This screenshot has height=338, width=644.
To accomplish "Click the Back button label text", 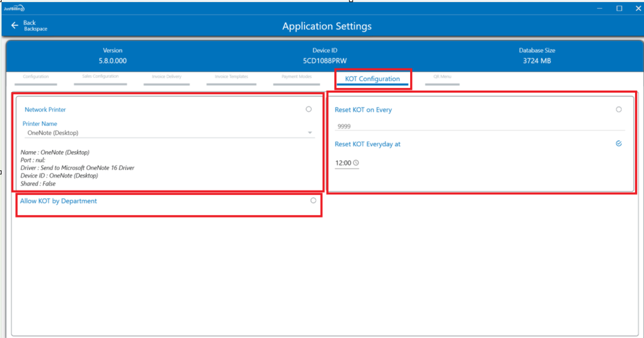I will tap(30, 23).
